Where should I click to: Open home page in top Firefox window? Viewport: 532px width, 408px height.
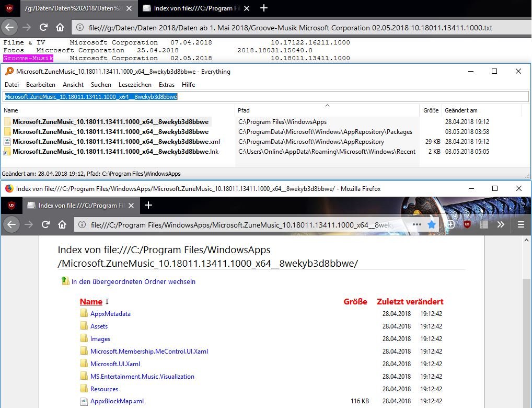click(60, 28)
